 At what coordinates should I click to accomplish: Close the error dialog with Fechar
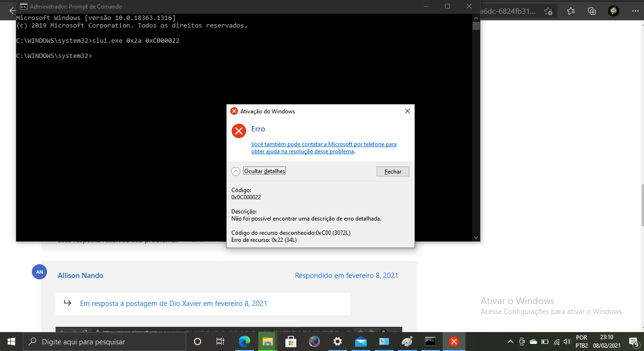tap(393, 171)
